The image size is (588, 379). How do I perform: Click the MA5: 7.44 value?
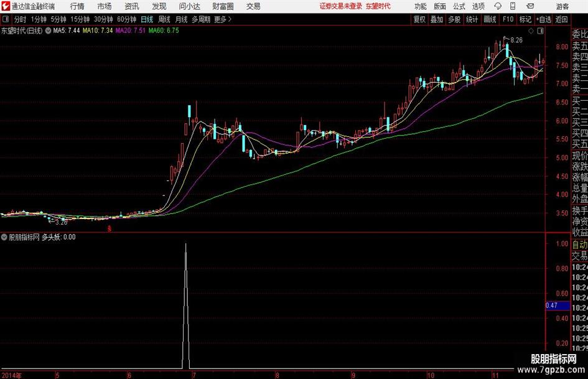click(67, 30)
